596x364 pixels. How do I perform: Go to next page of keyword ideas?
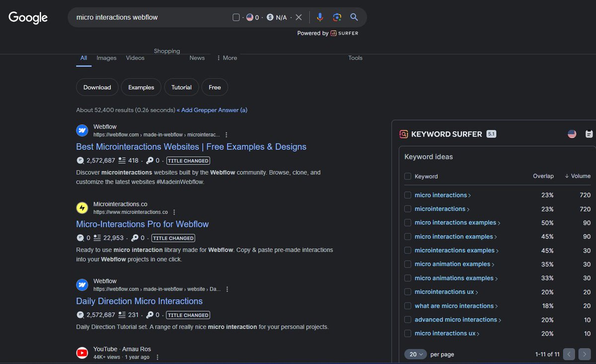pyautogui.click(x=585, y=354)
